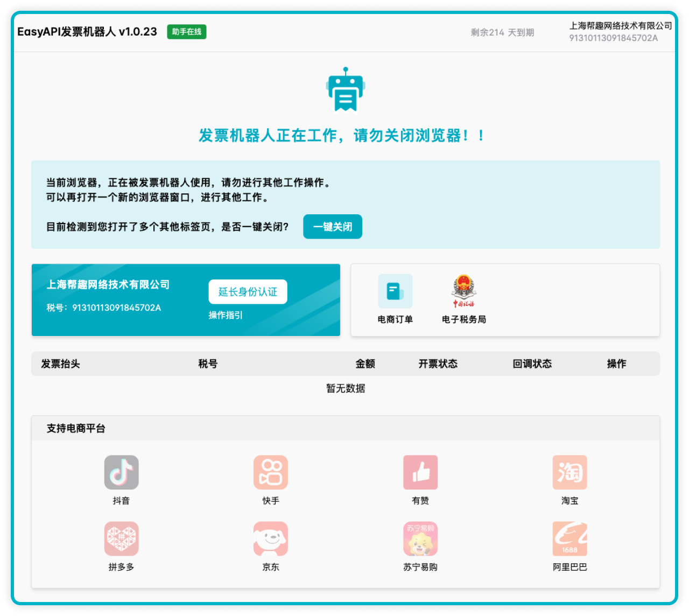Open the 淘宝 (Taobao) platform icon
The image size is (689, 616).
click(x=570, y=472)
